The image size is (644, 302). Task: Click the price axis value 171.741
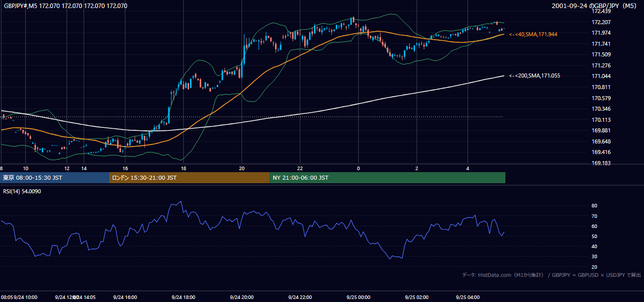pyautogui.click(x=601, y=44)
